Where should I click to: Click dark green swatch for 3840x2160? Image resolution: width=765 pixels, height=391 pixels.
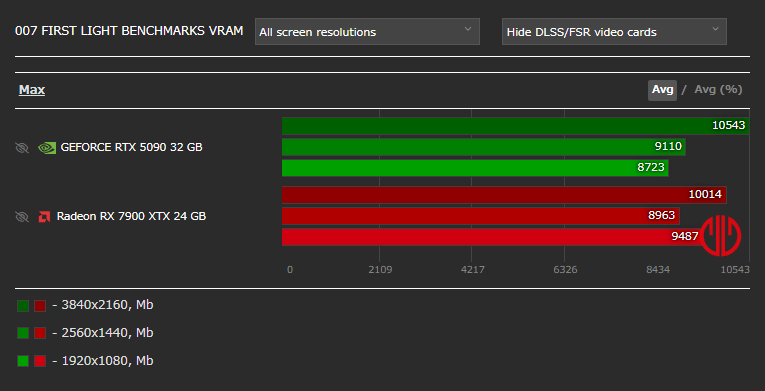[x=23, y=306]
